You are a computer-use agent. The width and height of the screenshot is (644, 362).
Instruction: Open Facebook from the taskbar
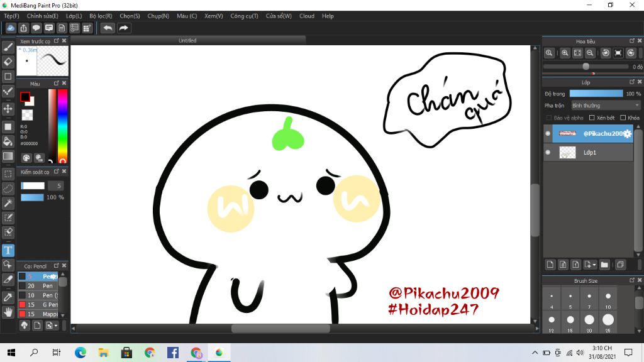pyautogui.click(x=172, y=352)
